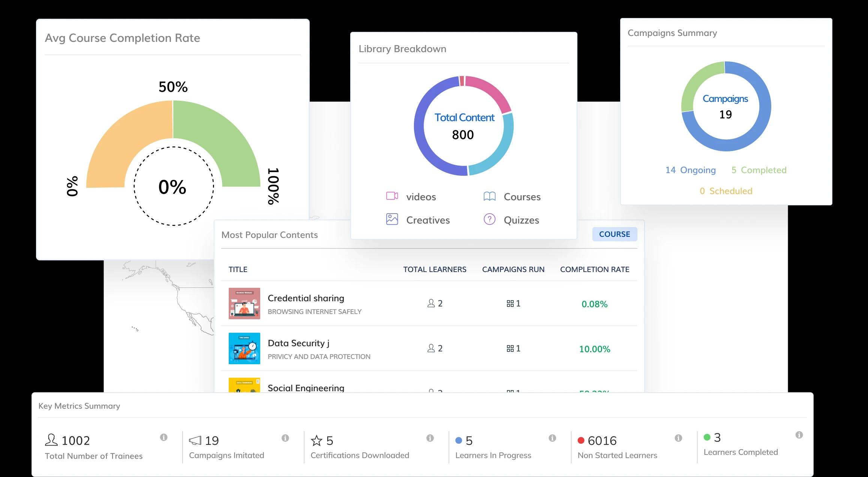Screen dimensions: 868x477
Task: Click PRIVACY AND DATA PROTECTION category text
Action: (319, 357)
